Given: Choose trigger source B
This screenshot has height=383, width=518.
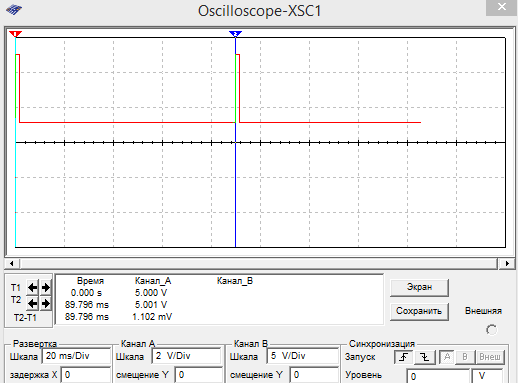Looking at the screenshot, I should click(465, 357).
